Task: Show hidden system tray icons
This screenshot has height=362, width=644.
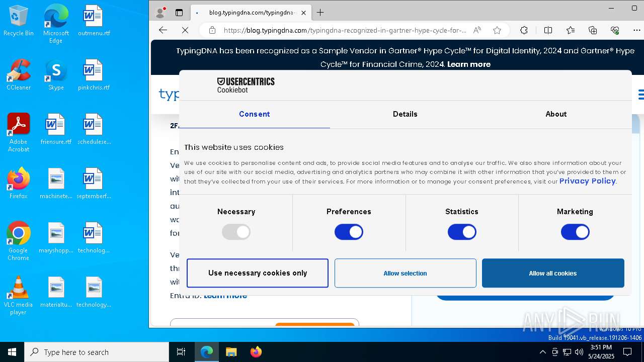Action: [x=542, y=352]
